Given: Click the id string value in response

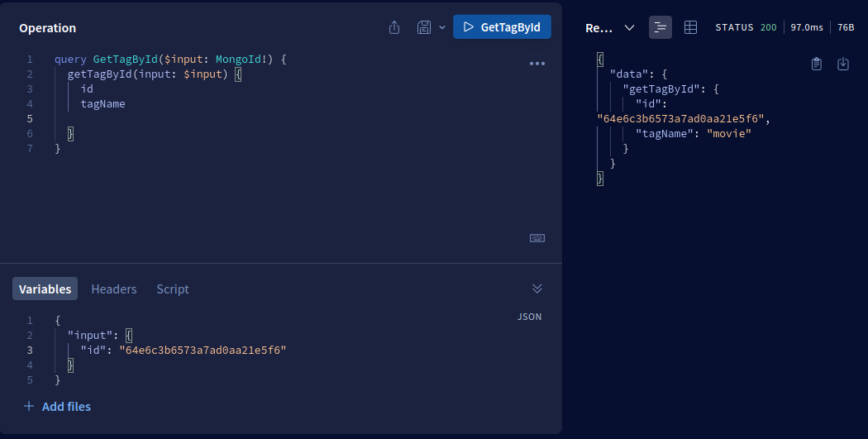Looking at the screenshot, I should pyautogui.click(x=680, y=118).
